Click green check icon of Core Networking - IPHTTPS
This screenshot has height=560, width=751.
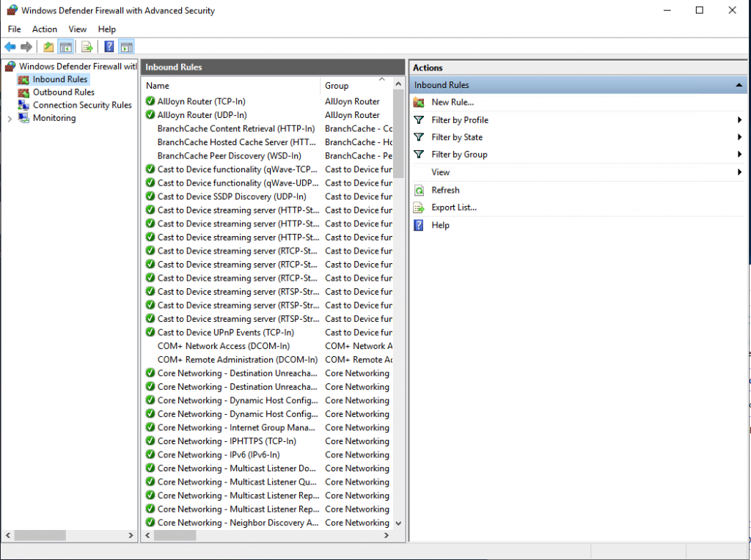point(150,441)
